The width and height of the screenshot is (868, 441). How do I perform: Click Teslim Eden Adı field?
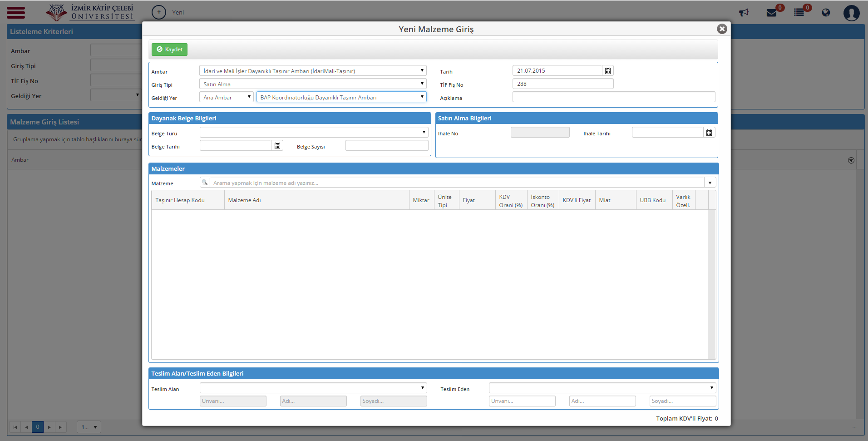pyautogui.click(x=602, y=401)
